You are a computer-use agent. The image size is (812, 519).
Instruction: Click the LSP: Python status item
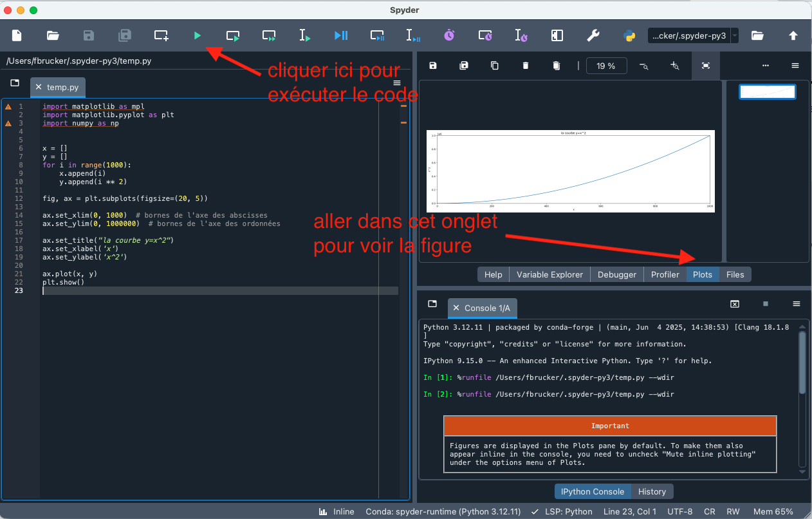[x=562, y=511]
